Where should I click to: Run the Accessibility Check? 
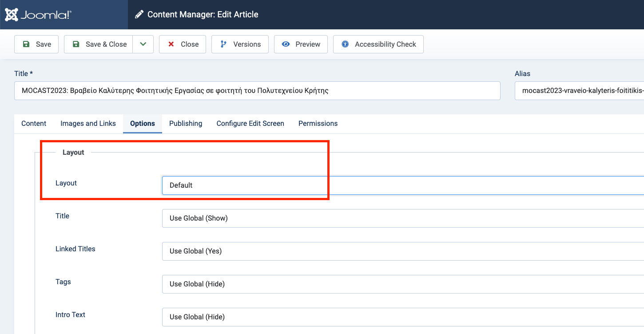(378, 44)
